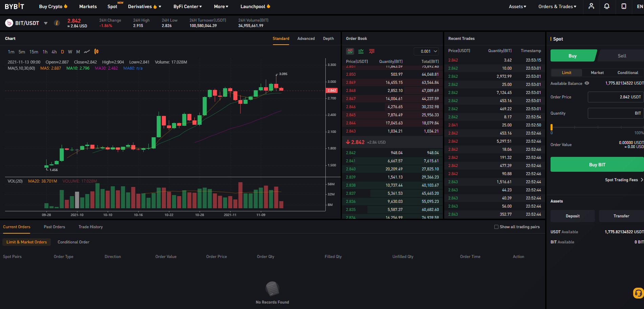This screenshot has width=644, height=309.
Task: Click the Bybit logo
Action: 15,6
